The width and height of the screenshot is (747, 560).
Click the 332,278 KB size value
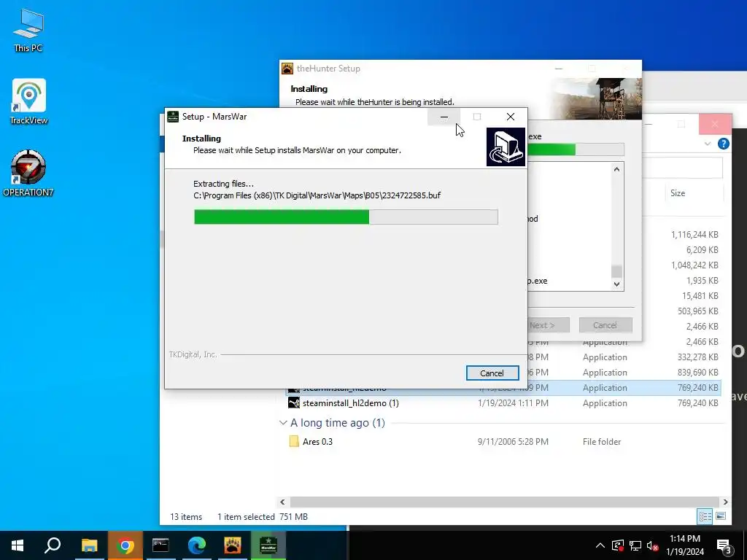pyautogui.click(x=698, y=357)
